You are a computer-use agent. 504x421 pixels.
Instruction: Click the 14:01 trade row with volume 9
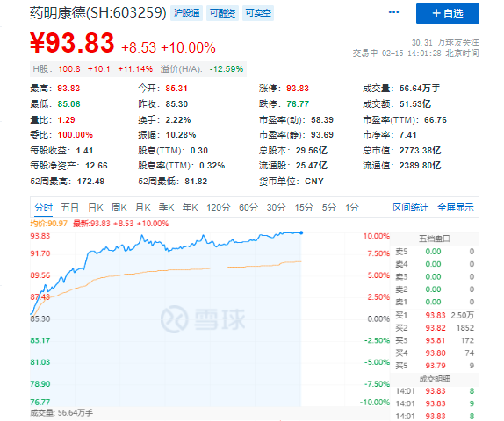coord(435,403)
